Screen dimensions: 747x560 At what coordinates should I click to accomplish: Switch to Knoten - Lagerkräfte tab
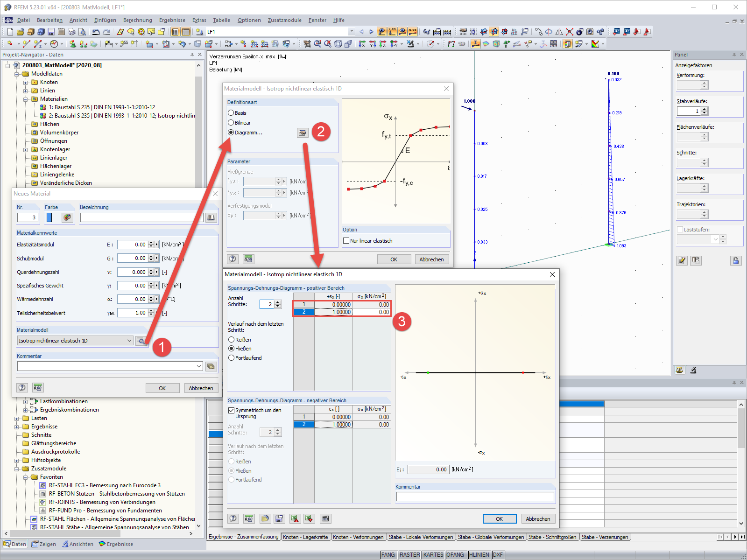pyautogui.click(x=305, y=537)
